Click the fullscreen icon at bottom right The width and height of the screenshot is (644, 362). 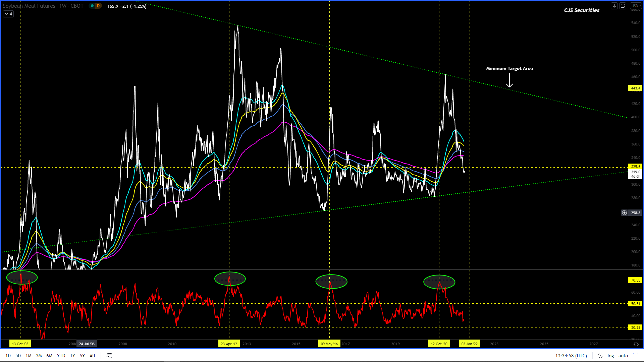pyautogui.click(x=636, y=356)
